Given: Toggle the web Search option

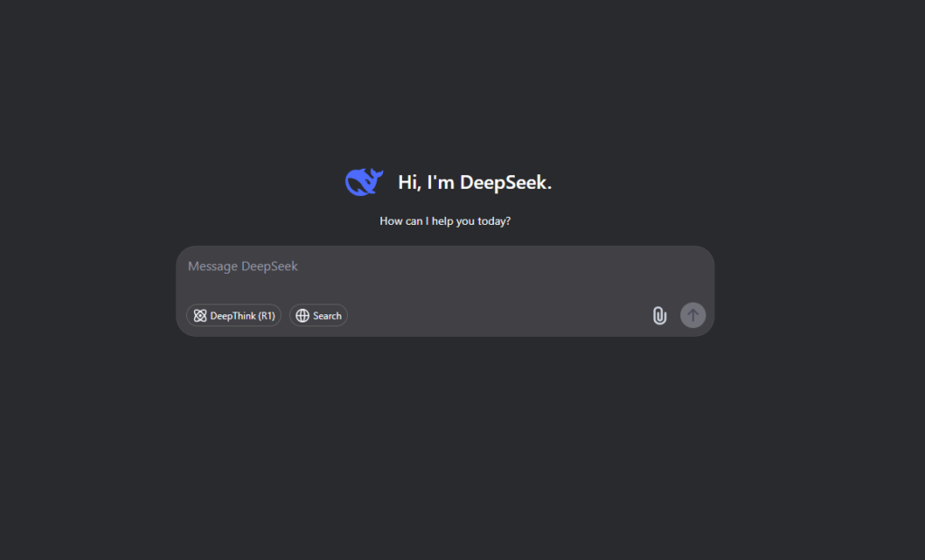Looking at the screenshot, I should (x=319, y=316).
